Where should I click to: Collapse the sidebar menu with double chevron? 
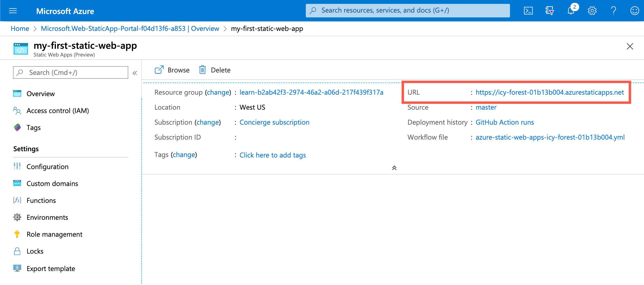[x=135, y=73]
